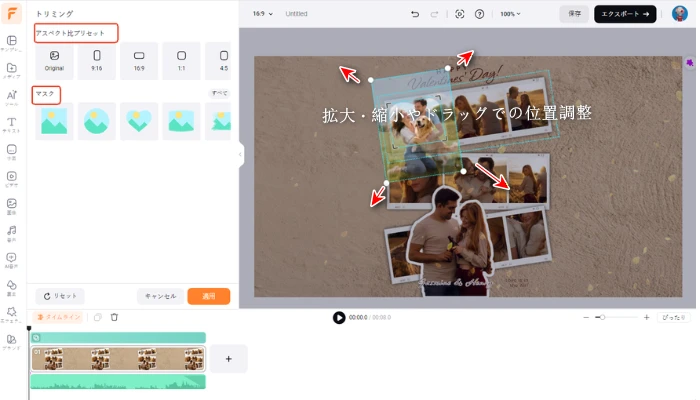Show all masks with the すべて link

coord(219,93)
